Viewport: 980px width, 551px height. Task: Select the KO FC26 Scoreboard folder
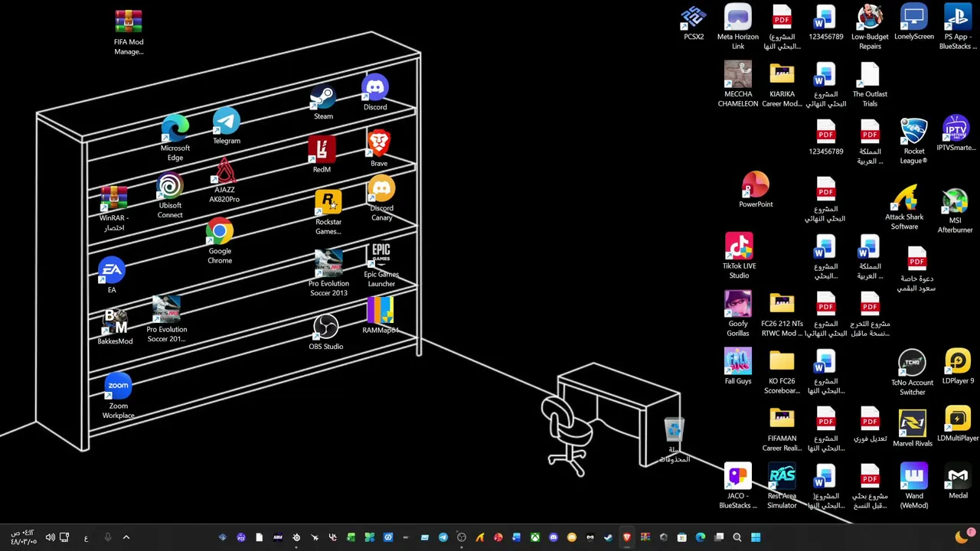[782, 372]
